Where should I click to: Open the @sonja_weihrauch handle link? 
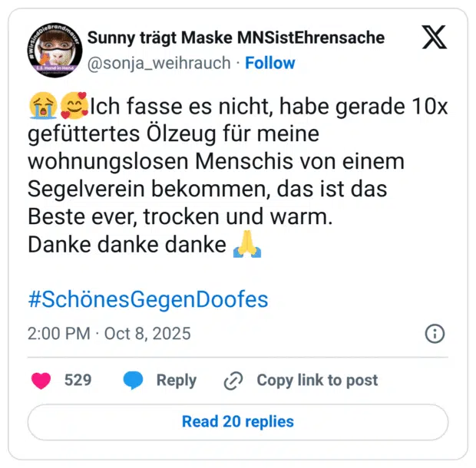pyautogui.click(x=159, y=63)
